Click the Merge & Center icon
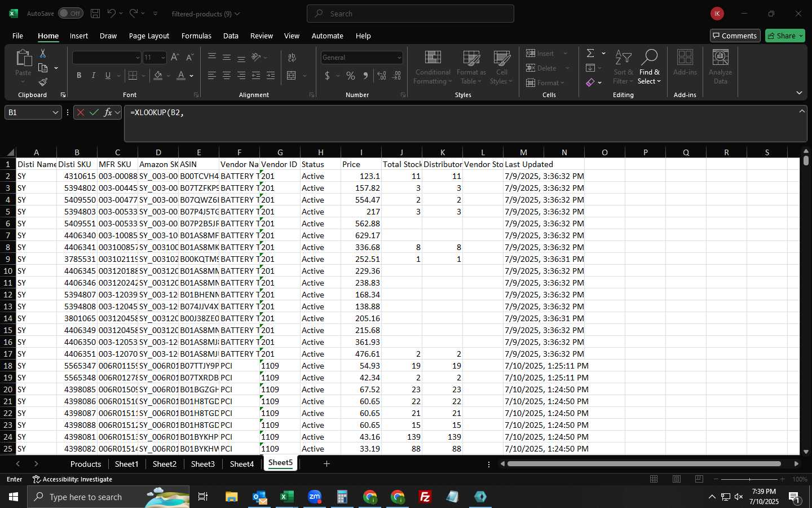The image size is (812, 508). 292,76
